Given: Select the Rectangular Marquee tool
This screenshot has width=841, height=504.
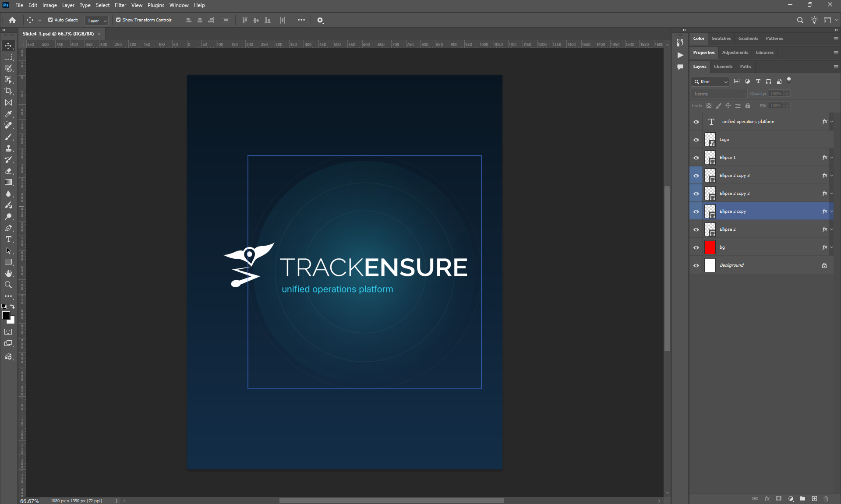Looking at the screenshot, I should [8, 57].
